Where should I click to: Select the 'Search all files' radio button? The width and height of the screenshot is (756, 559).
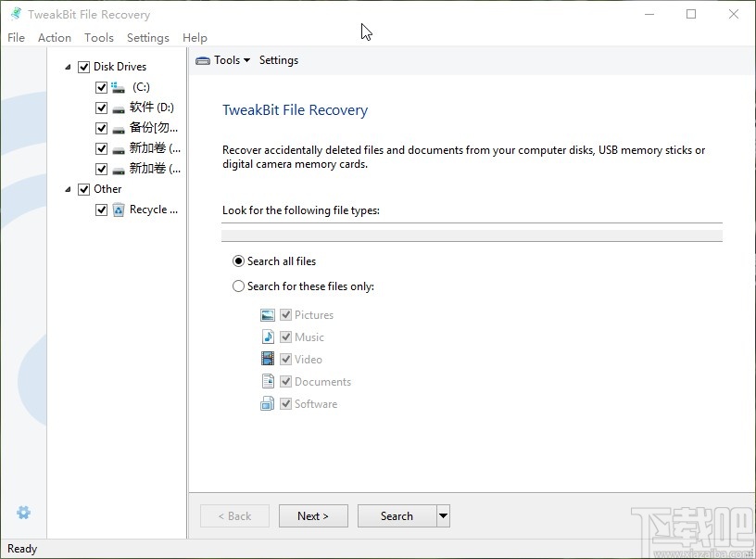pyautogui.click(x=239, y=261)
